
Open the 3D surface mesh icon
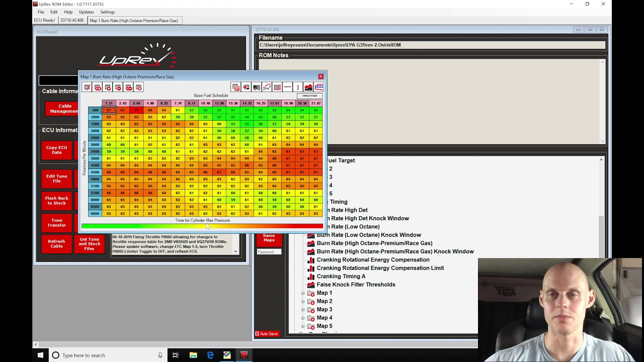point(318,87)
